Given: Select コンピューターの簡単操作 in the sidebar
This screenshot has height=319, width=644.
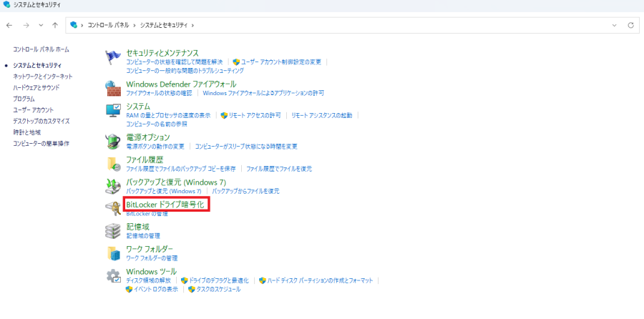Looking at the screenshot, I should coord(41,144).
